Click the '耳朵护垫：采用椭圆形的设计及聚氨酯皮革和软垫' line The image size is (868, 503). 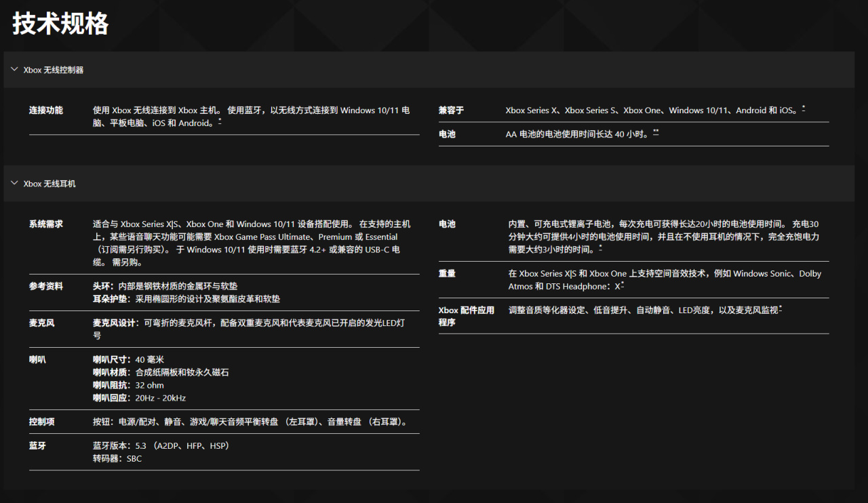click(x=186, y=299)
